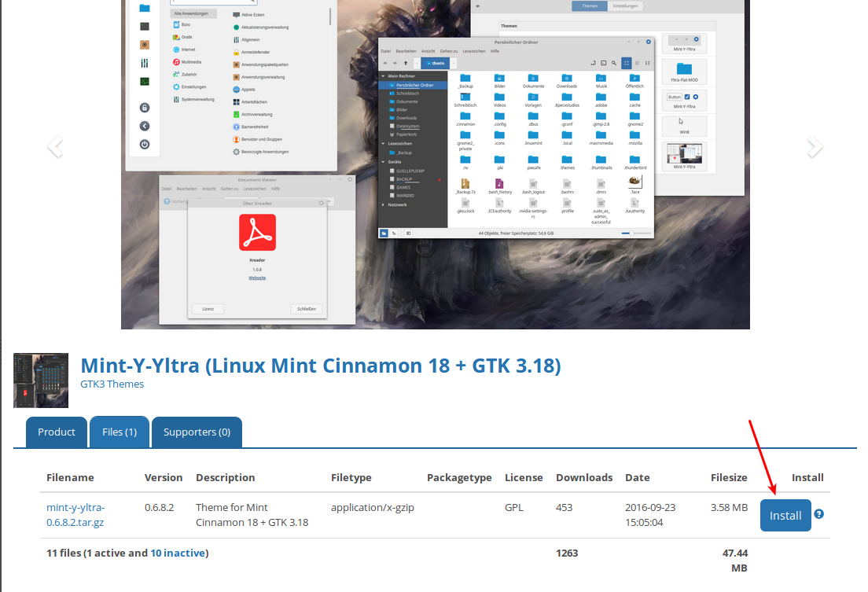Click the lock icon in the preview menu sidebar

(x=145, y=108)
